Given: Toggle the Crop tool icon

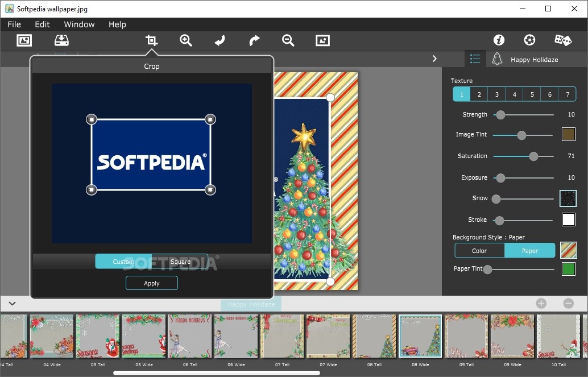Looking at the screenshot, I should pyautogui.click(x=151, y=40).
